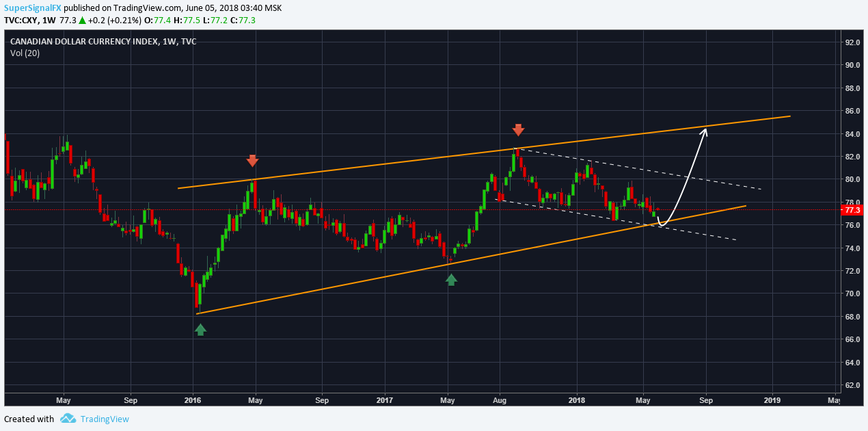Click the 84.0 price axis label
Image resolution: width=868 pixels, height=431 pixels.
pos(854,134)
